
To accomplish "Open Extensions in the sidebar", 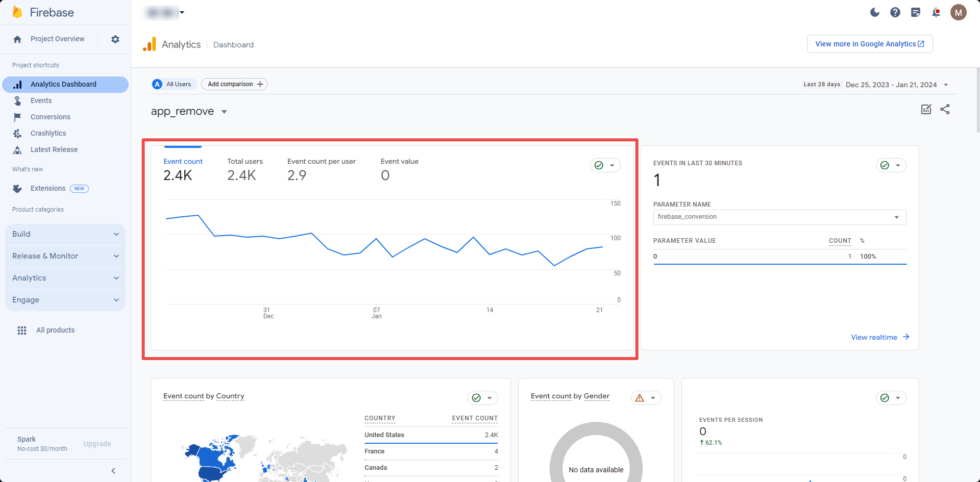I will (x=48, y=189).
